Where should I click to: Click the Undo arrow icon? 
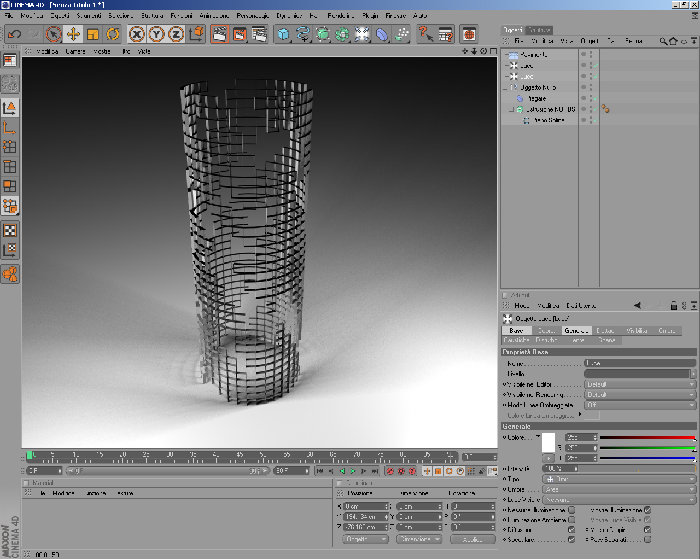point(14,34)
